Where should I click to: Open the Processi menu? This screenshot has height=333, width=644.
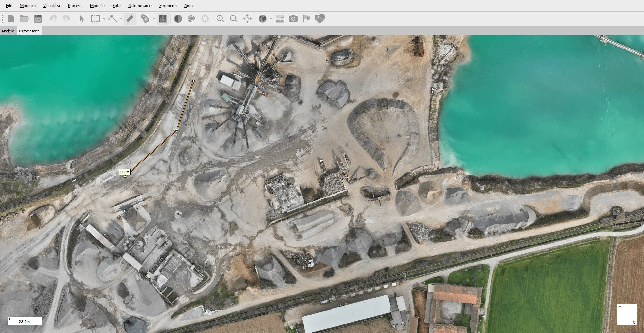75,6
